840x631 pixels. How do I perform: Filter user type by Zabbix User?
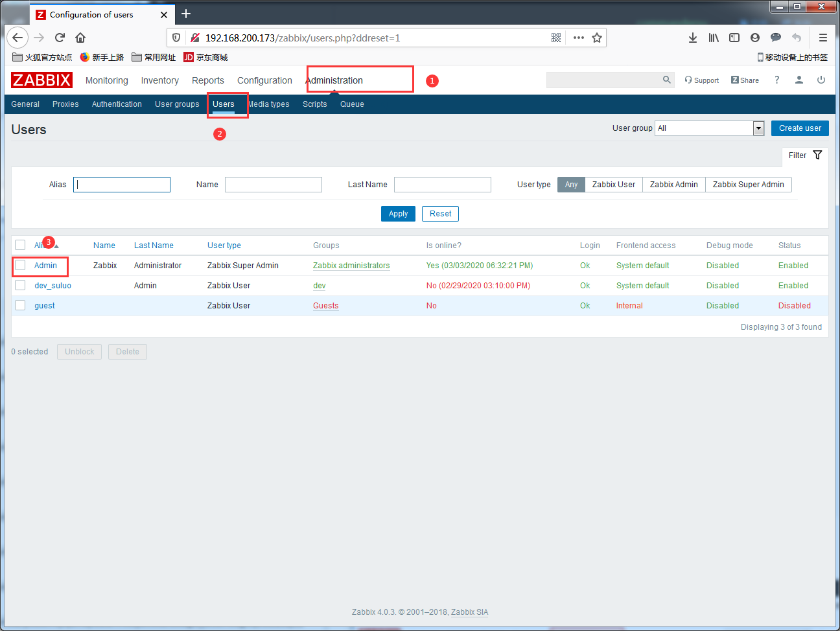pos(614,185)
